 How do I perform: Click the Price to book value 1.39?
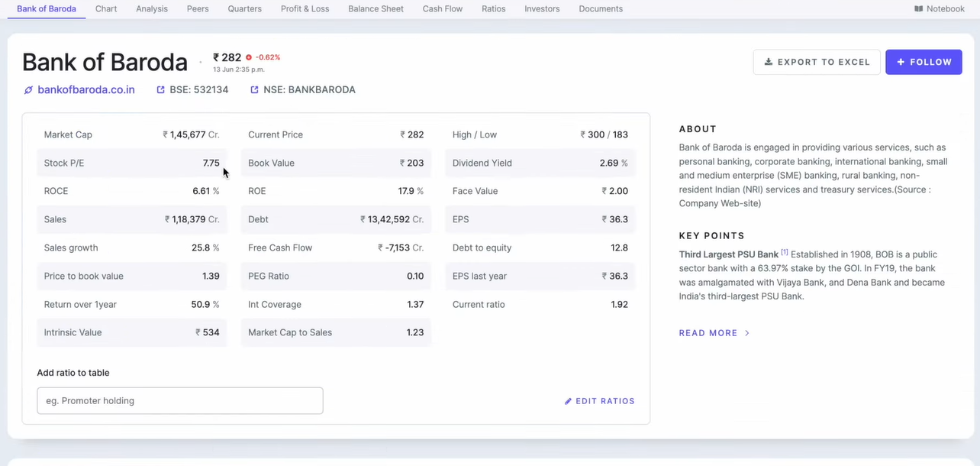[x=211, y=276]
